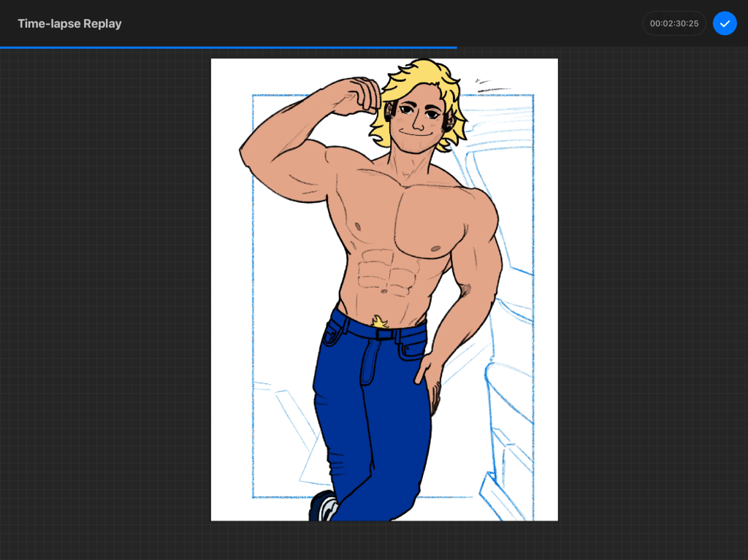This screenshot has width=748, height=560.
Task: Tap the sneaker at the canvas bottom
Action: (x=324, y=507)
